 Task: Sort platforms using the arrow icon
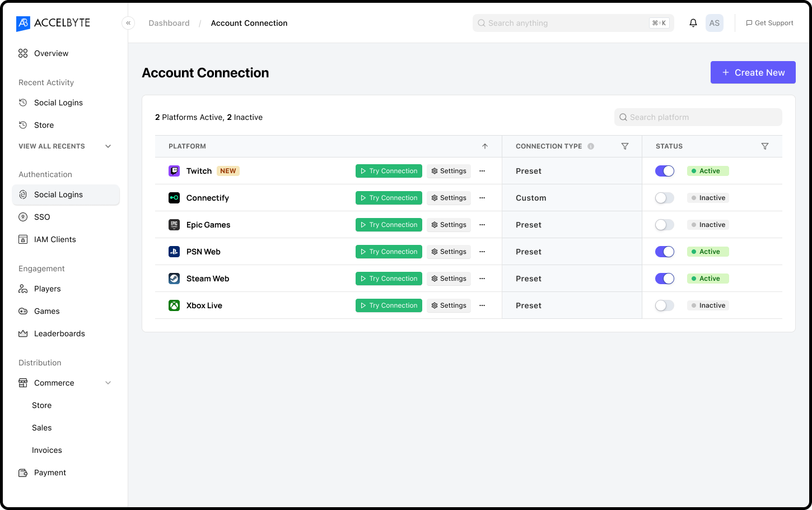(x=485, y=146)
